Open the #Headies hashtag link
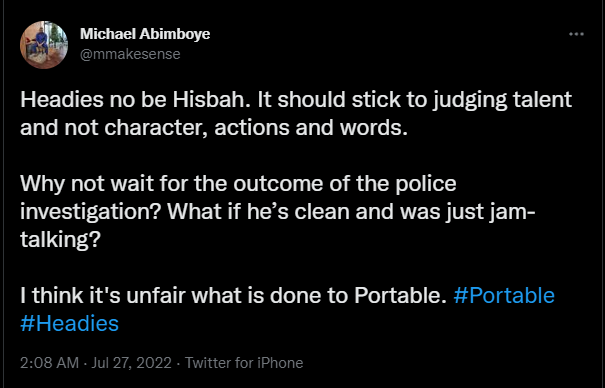Viewport: 605px width, 388px height. [69, 323]
